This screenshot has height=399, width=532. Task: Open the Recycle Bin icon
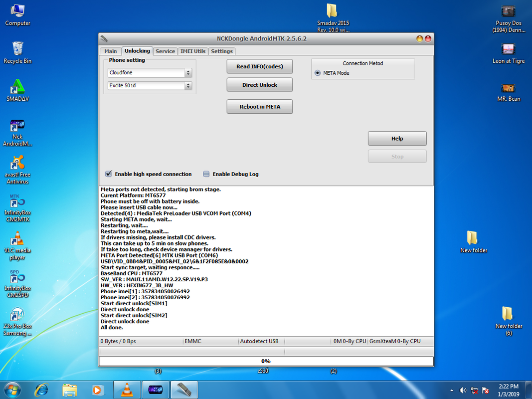(x=17, y=52)
